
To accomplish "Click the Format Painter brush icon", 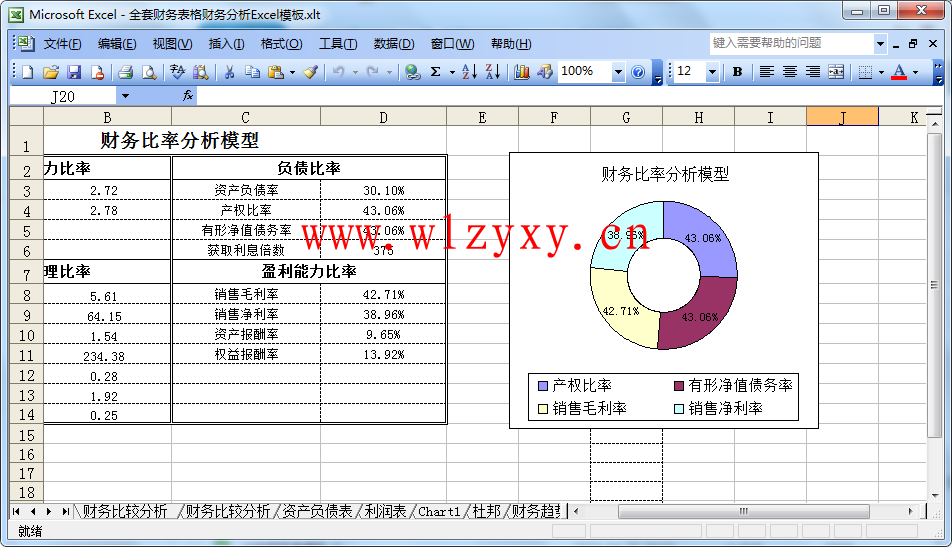I will (x=310, y=72).
